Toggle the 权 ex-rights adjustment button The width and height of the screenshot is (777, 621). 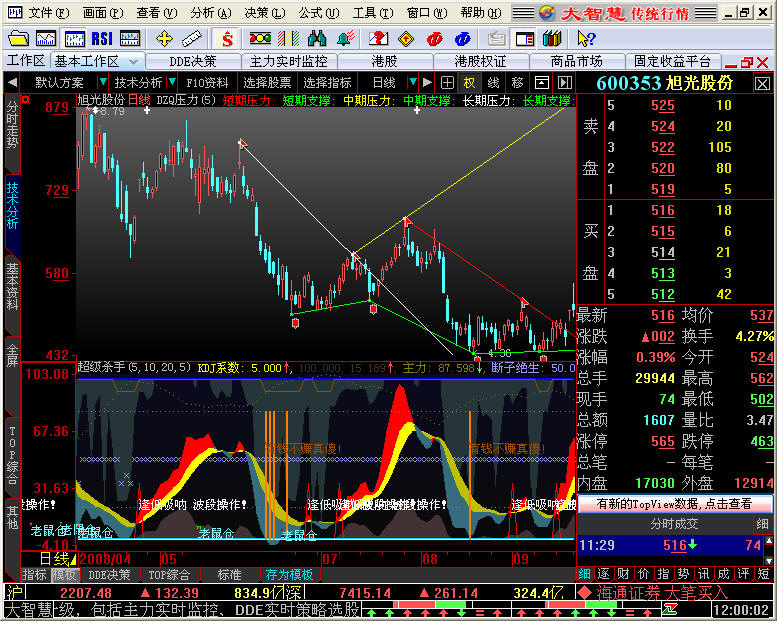pos(469,83)
